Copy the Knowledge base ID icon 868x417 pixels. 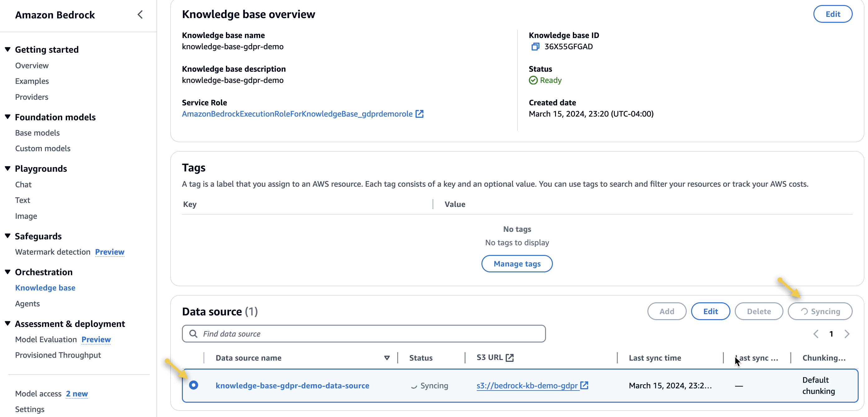click(x=535, y=46)
